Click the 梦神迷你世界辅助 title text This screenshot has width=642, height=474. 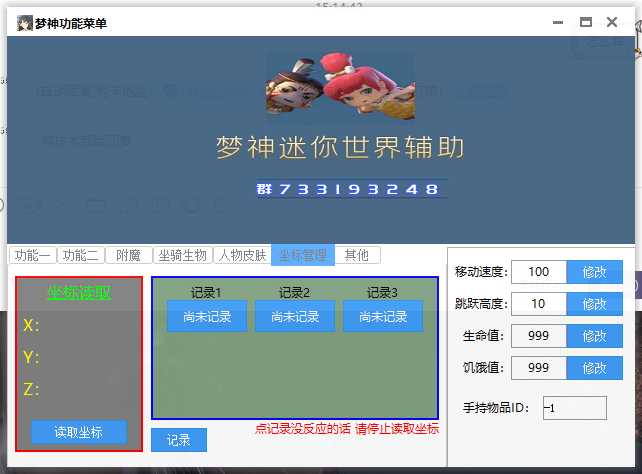(340, 147)
